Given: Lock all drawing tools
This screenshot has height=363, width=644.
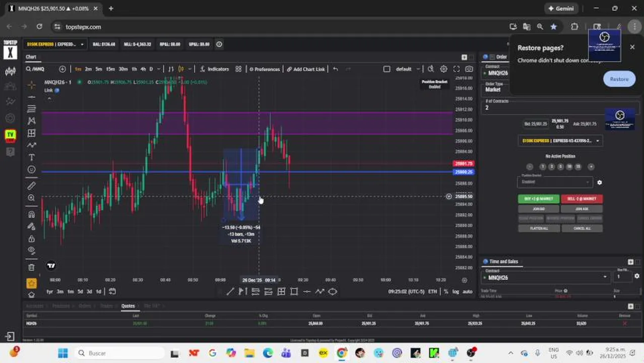Looking at the screenshot, I should pyautogui.click(x=31, y=239).
